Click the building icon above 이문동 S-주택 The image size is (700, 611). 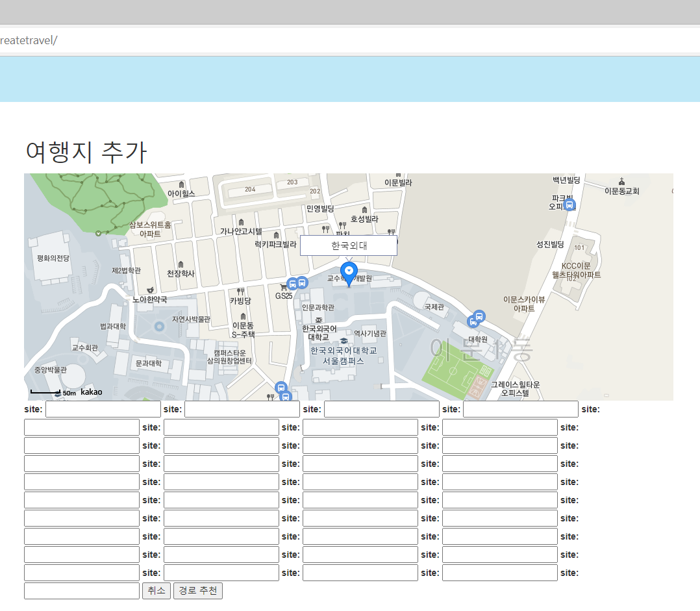(243, 316)
